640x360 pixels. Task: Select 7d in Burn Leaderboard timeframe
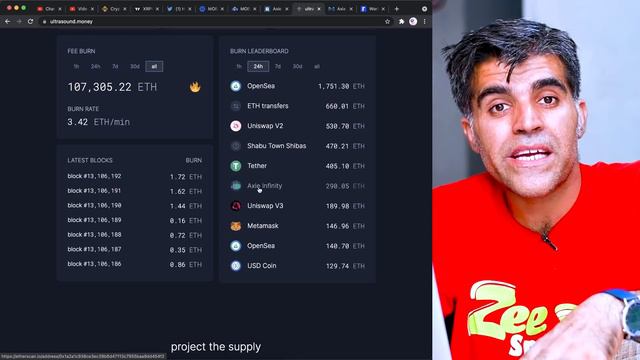pos(278,66)
